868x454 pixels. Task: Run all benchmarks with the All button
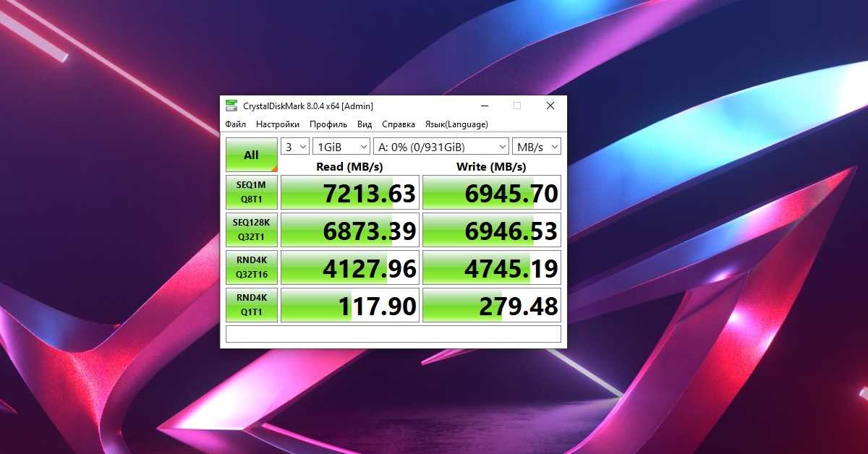click(x=252, y=155)
